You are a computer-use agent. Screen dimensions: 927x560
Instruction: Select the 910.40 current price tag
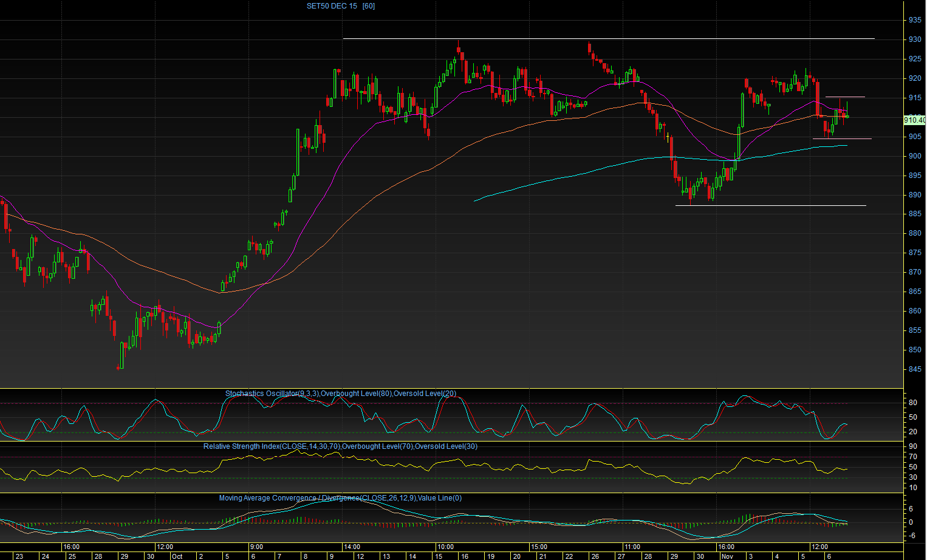point(915,120)
